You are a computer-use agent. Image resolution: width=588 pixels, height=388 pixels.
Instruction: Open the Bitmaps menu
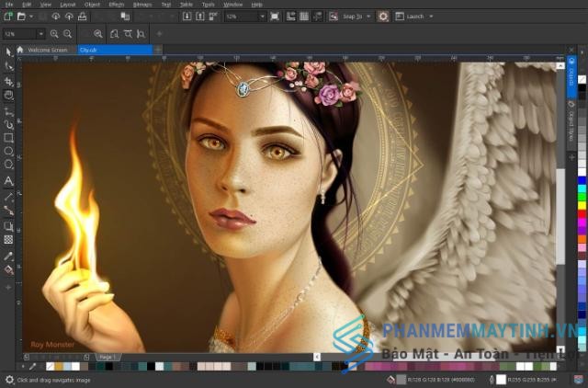click(142, 5)
